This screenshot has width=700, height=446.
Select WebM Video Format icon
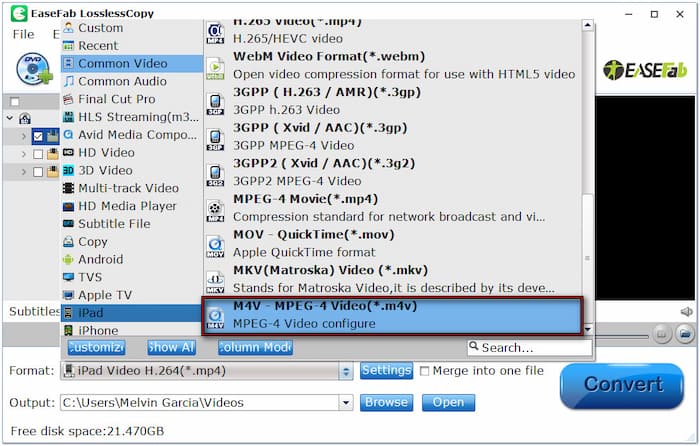tap(215, 69)
